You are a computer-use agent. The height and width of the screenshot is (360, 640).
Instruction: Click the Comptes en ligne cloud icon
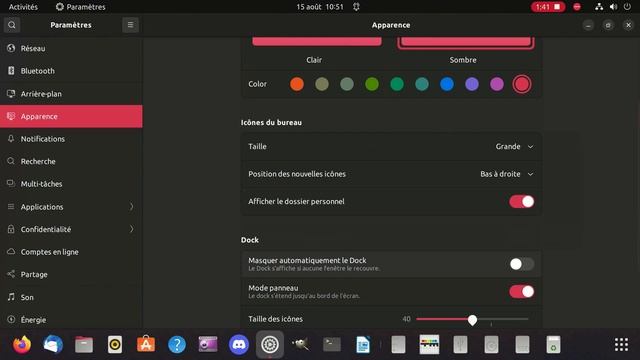[x=11, y=251]
